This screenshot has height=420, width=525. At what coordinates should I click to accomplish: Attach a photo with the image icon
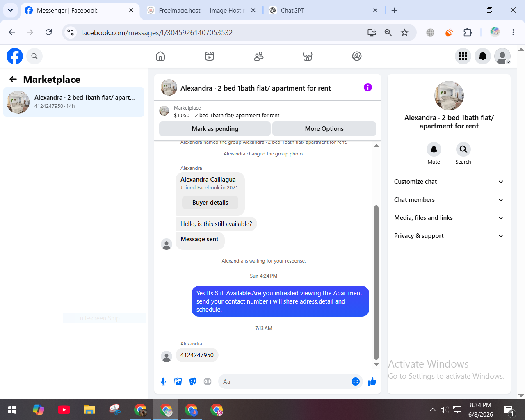coord(178,381)
